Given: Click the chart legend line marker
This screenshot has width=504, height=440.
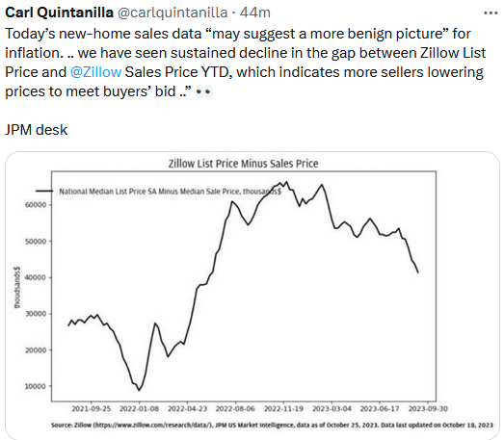Looking at the screenshot, I should [44, 191].
